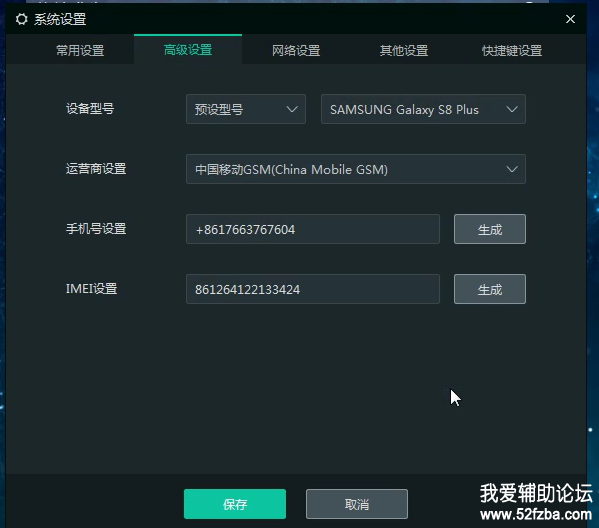
Task: Open the 网络设置 tab
Action: tap(296, 50)
